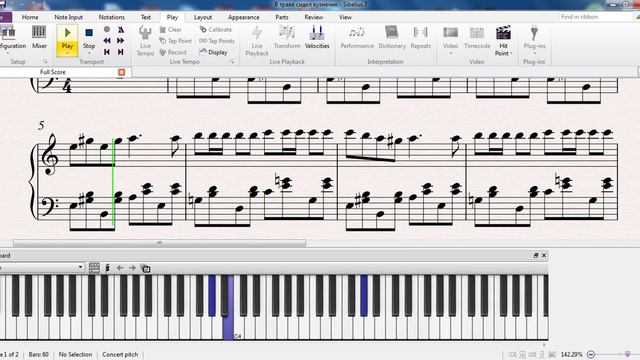This screenshot has height=360, width=640.
Task: Click keyboard panel right arrow
Action: pyautogui.click(x=132, y=268)
